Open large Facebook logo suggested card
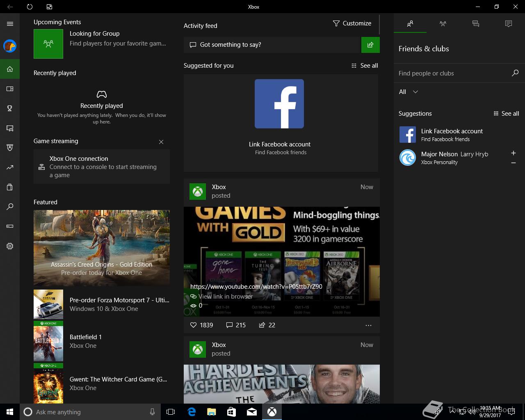 [x=279, y=104]
